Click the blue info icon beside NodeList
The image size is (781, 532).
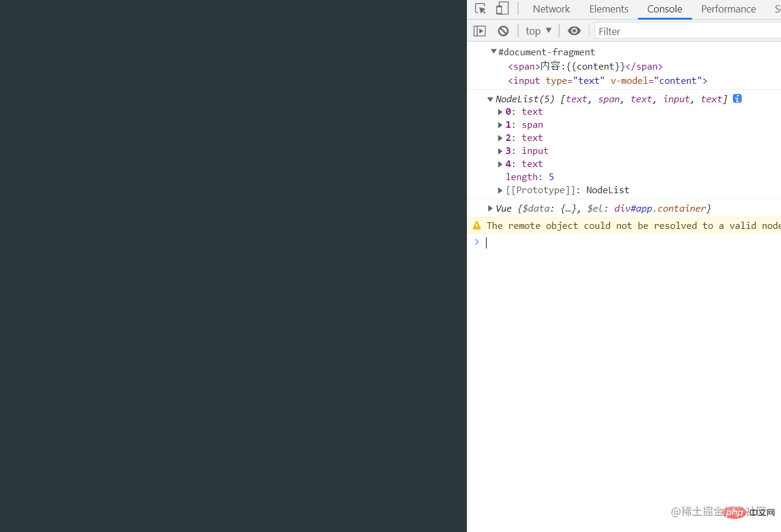737,99
